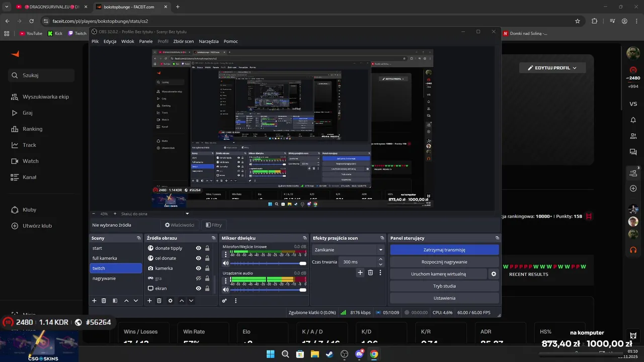644x362 pixels.
Task: Unlock the cel donate source
Action: [x=207, y=258]
